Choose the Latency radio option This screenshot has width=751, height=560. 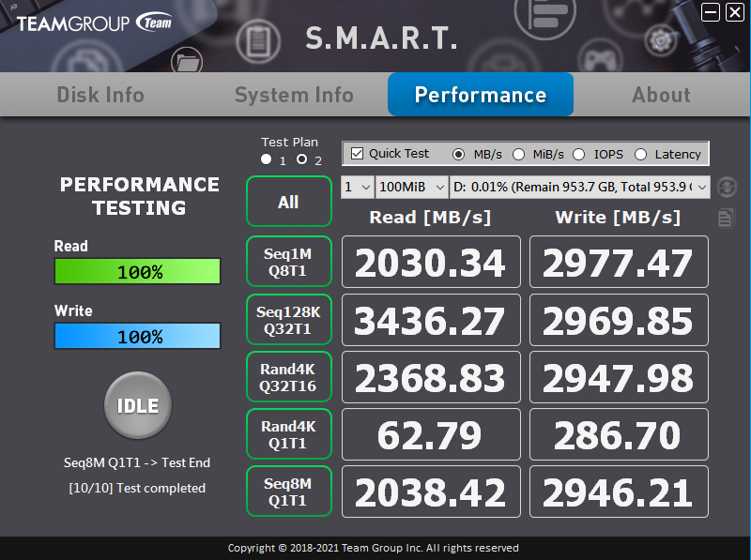tap(641, 154)
